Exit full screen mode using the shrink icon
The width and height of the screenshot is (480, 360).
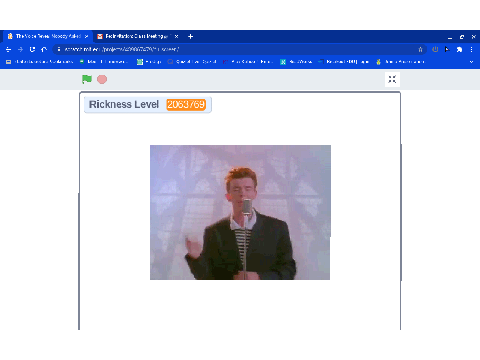coord(392,79)
